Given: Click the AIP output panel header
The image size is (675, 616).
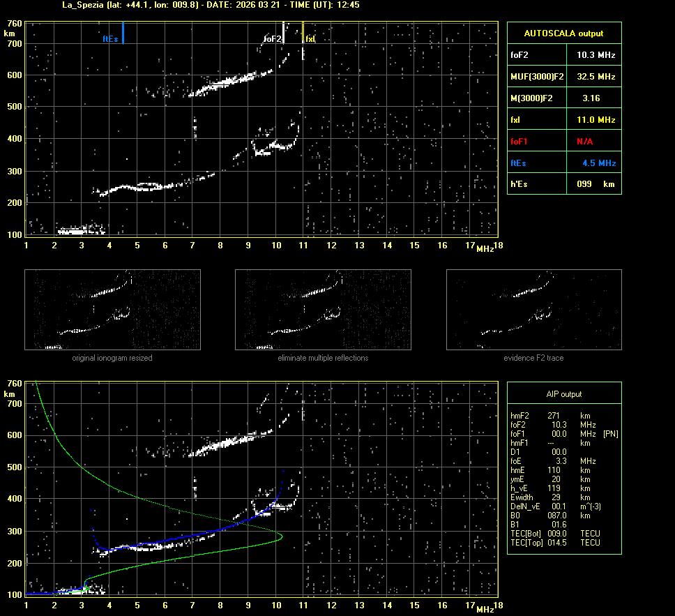Looking at the screenshot, I should click(x=563, y=394).
